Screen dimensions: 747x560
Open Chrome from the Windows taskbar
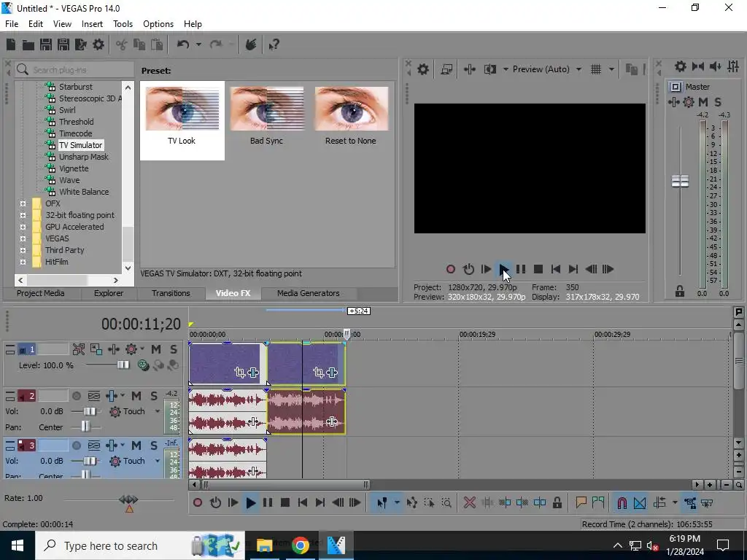301,545
